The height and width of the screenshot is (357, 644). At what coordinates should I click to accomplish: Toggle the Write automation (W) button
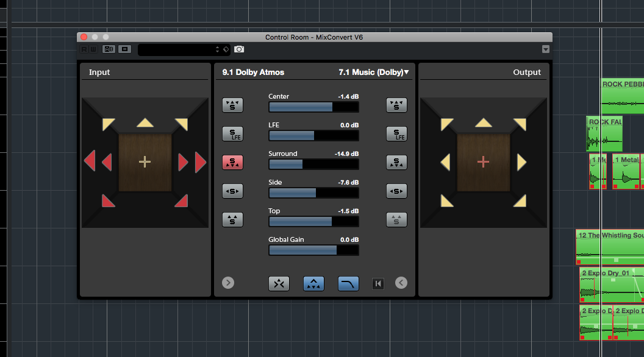coord(93,49)
